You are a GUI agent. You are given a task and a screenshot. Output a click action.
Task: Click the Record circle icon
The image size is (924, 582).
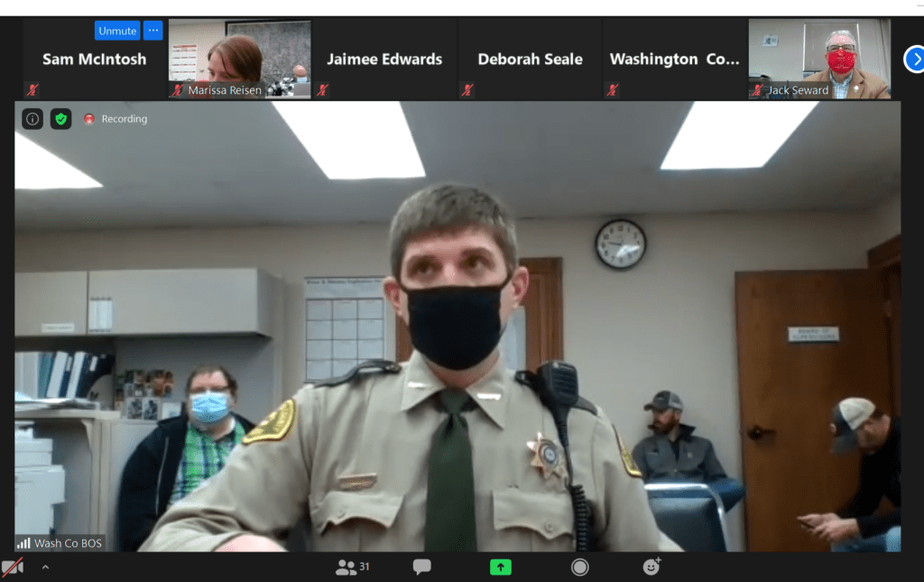(580, 568)
